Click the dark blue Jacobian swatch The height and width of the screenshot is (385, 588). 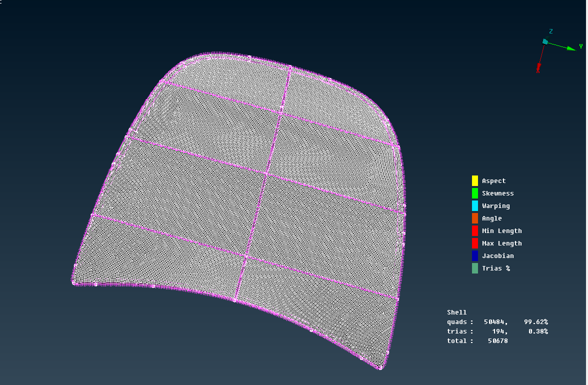[x=474, y=256]
